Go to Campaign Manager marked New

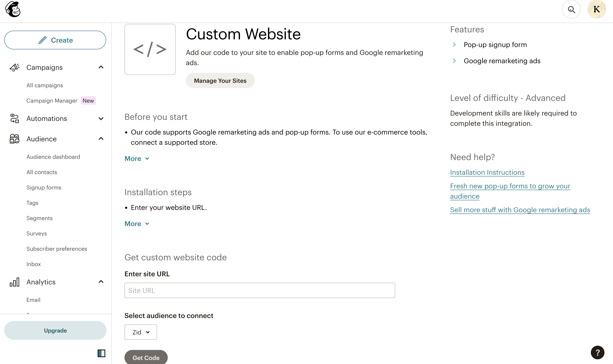point(52,100)
